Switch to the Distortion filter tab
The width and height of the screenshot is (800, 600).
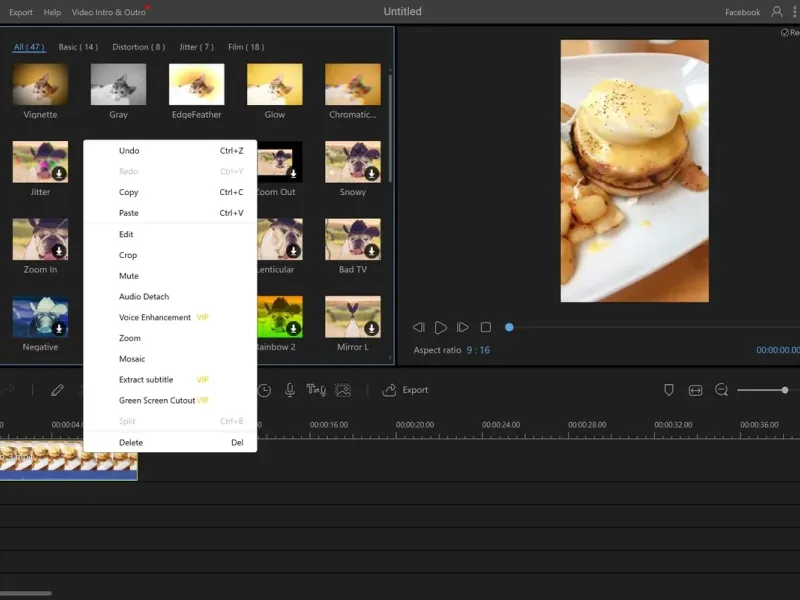click(x=138, y=47)
